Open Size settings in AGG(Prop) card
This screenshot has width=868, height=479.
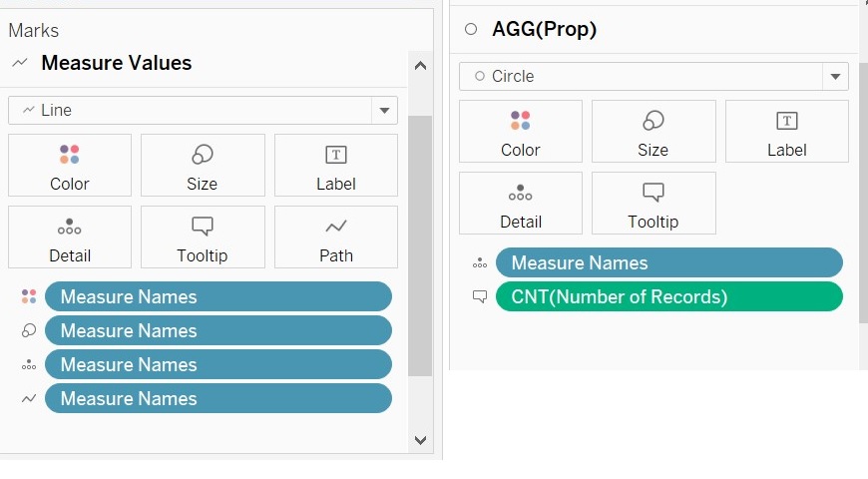(652, 132)
